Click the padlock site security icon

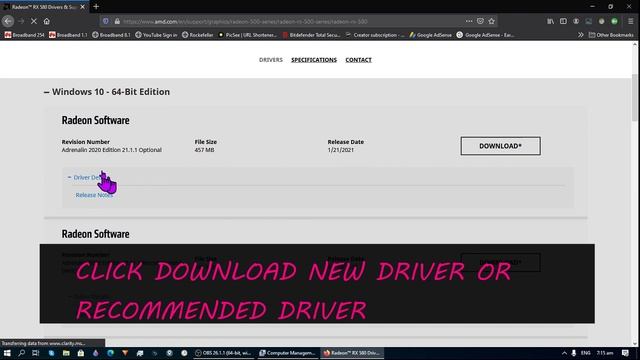[117, 21]
